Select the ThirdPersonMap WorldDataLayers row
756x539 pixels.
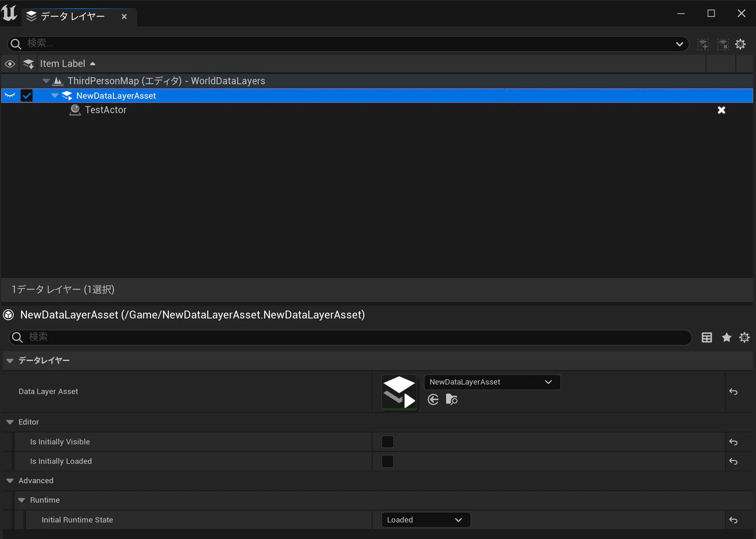pyautogui.click(x=377, y=81)
